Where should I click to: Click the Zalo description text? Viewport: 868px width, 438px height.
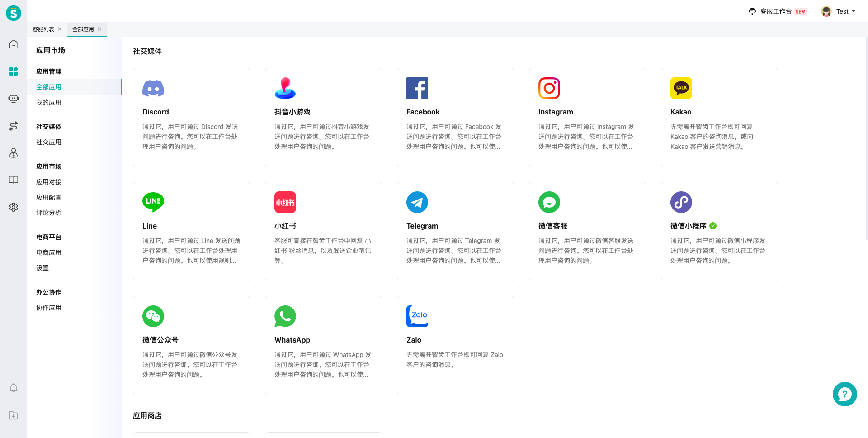[455, 360]
